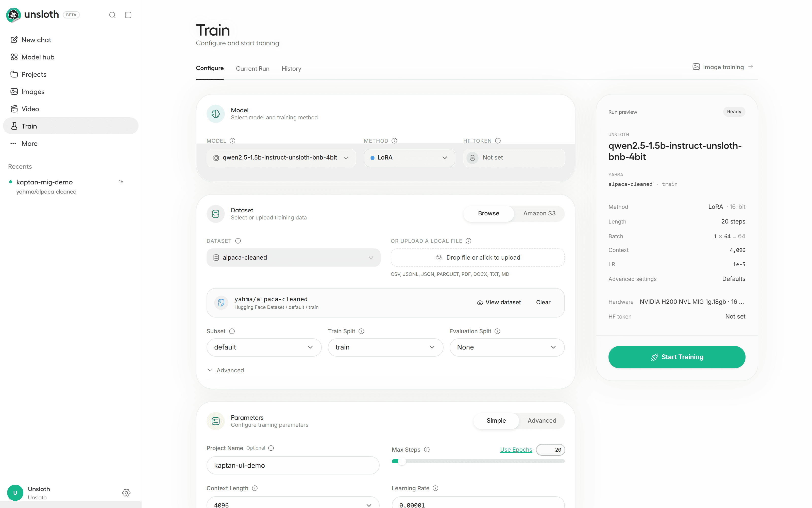
Task: Open the Evaluation Split None dropdown
Action: coord(507,347)
